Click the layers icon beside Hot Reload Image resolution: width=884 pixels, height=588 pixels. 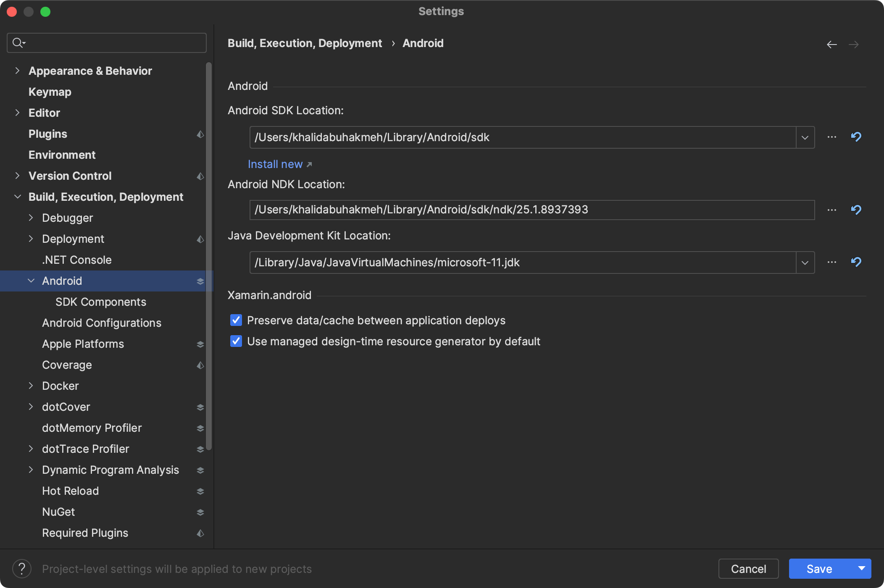pyautogui.click(x=200, y=491)
